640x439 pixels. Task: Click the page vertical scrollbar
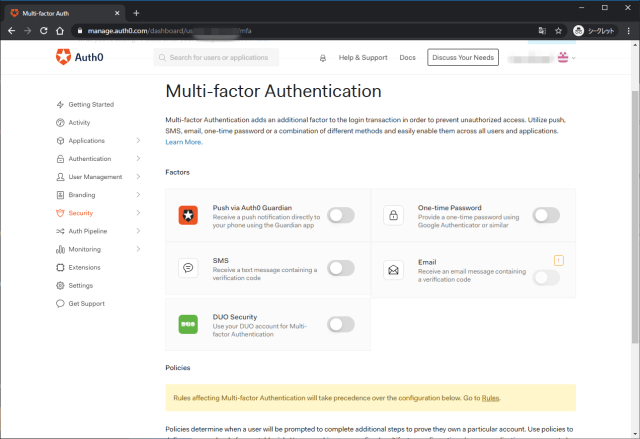tap(636, 216)
